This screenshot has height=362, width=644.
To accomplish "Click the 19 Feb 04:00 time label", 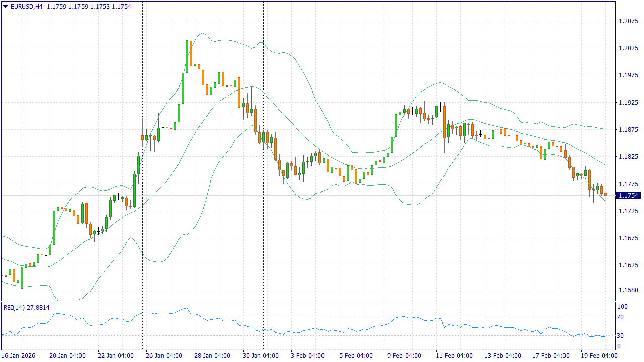I will pos(598,356).
